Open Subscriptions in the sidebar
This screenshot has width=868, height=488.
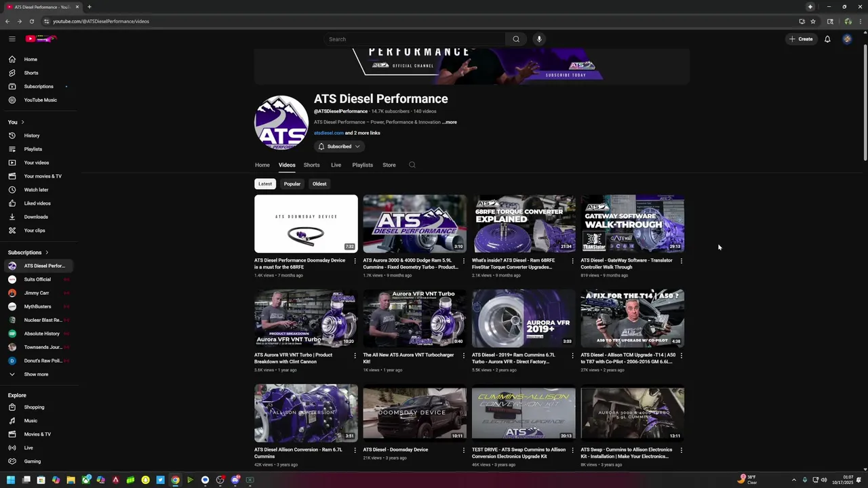pyautogui.click(x=37, y=86)
